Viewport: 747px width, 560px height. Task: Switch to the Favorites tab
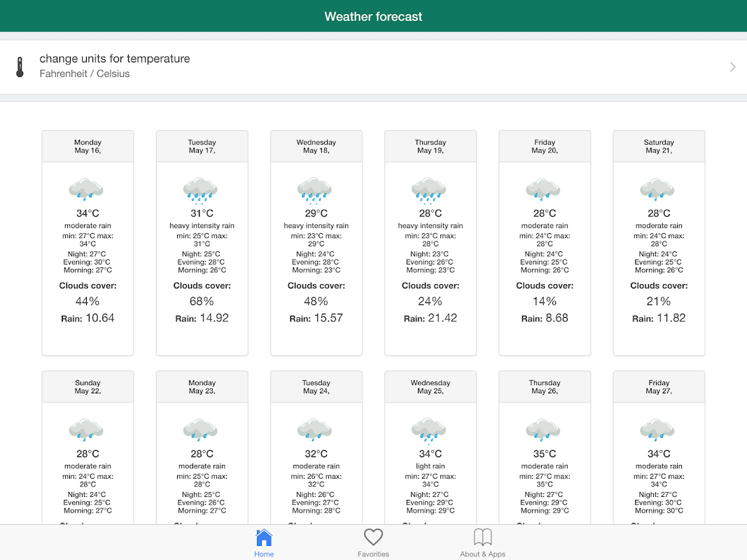click(x=373, y=543)
